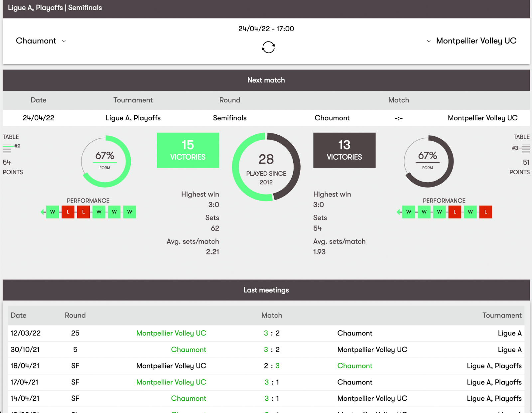Click Chaumont performance arrow icon
The width and height of the screenshot is (532, 413).
click(42, 212)
